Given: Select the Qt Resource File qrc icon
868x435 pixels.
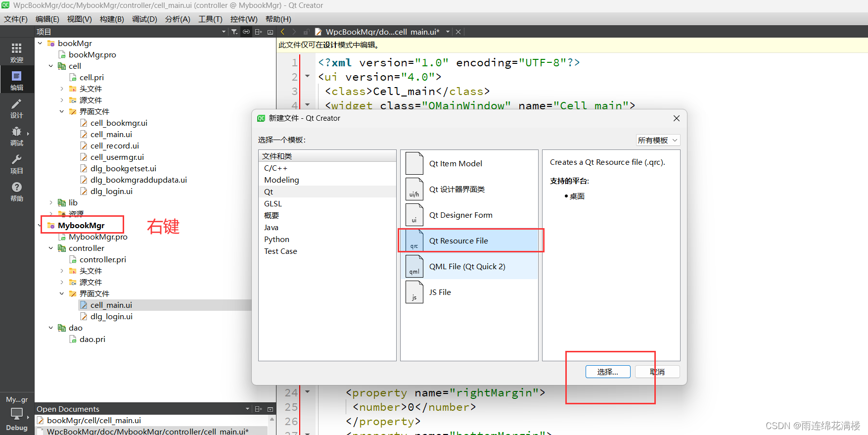Looking at the screenshot, I should pyautogui.click(x=414, y=241).
